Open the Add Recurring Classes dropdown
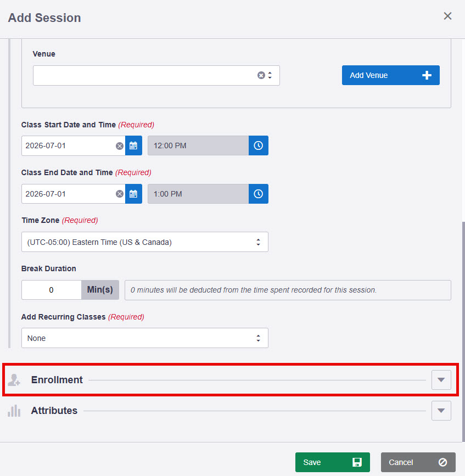465x476 pixels. [145, 338]
